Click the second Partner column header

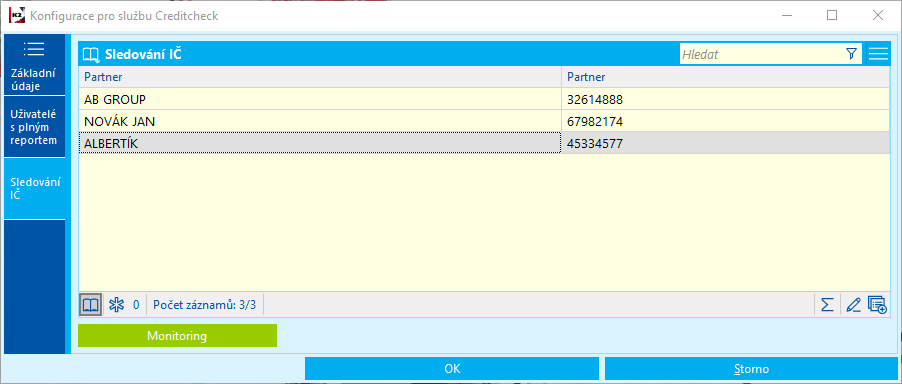[x=726, y=76]
